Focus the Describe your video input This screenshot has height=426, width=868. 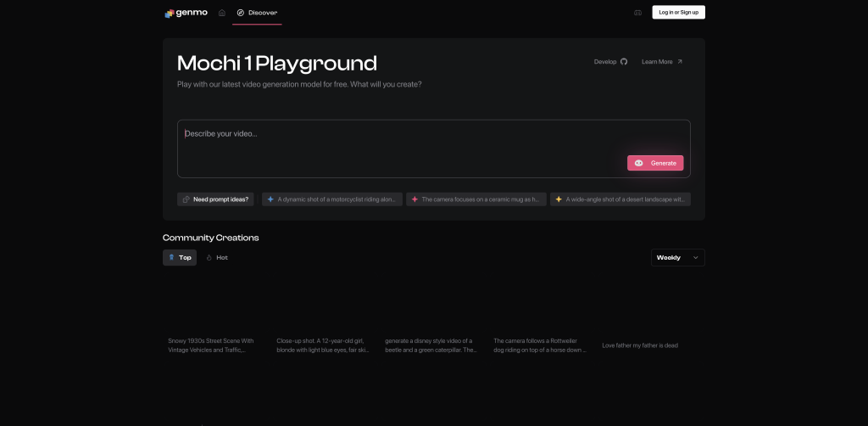[x=433, y=149]
